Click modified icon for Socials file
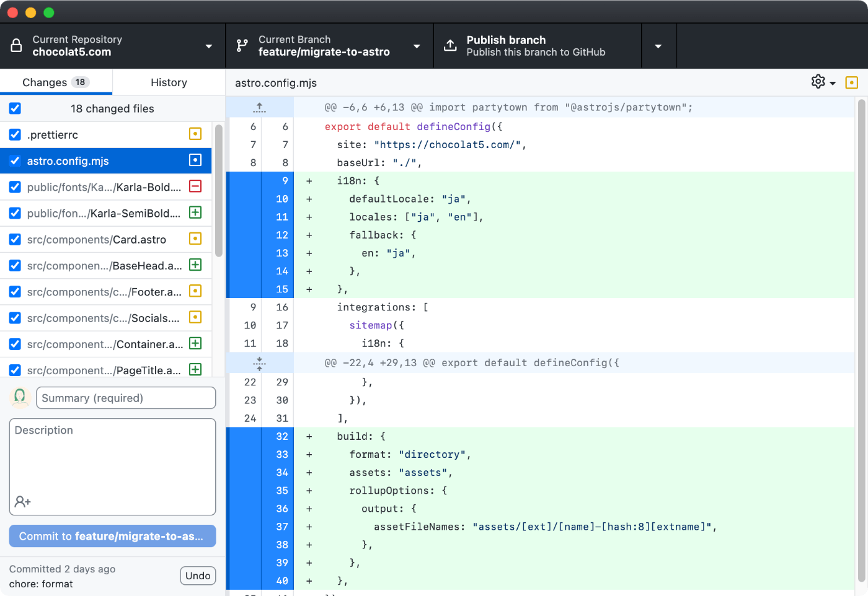This screenshot has width=868, height=596. pyautogui.click(x=195, y=317)
